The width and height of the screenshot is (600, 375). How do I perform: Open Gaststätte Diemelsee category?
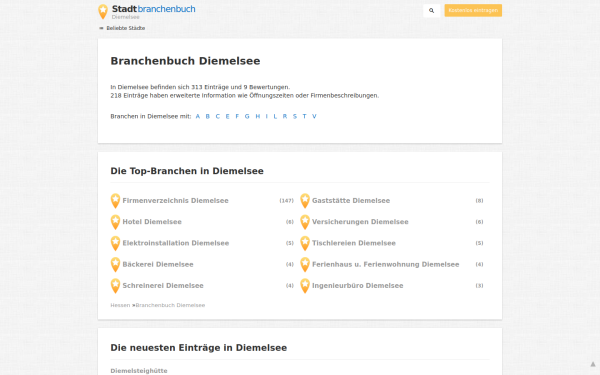[x=351, y=201]
